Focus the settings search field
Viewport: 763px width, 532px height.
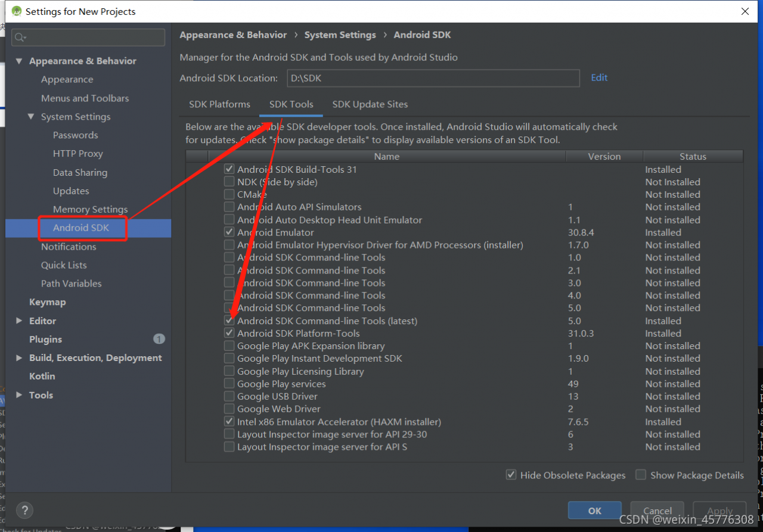(x=89, y=38)
